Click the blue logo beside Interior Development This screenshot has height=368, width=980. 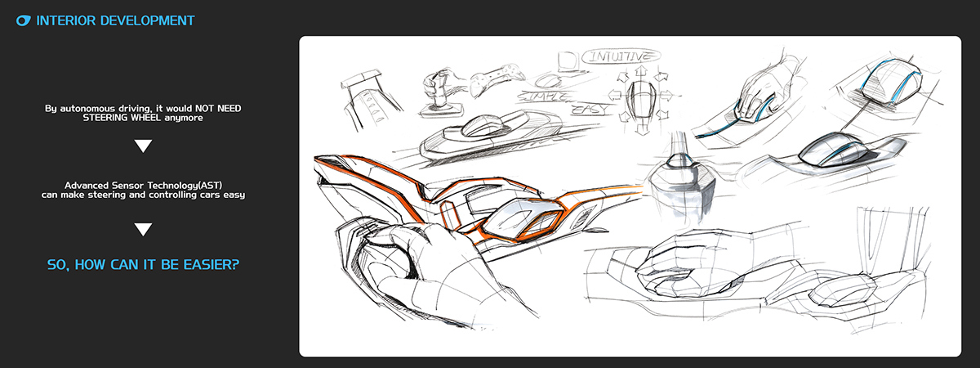click(24, 20)
